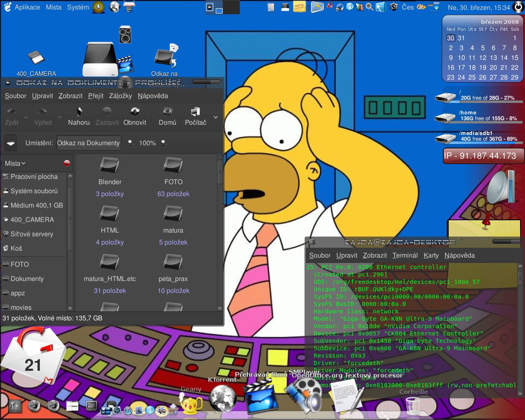Viewport: 525px width, 420px height.
Task: Open desktop shortcut Odkaz na Dokumenty
Action: [166, 55]
